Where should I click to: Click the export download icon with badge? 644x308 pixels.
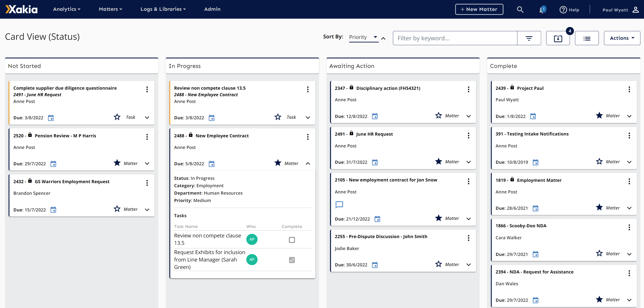(558, 38)
